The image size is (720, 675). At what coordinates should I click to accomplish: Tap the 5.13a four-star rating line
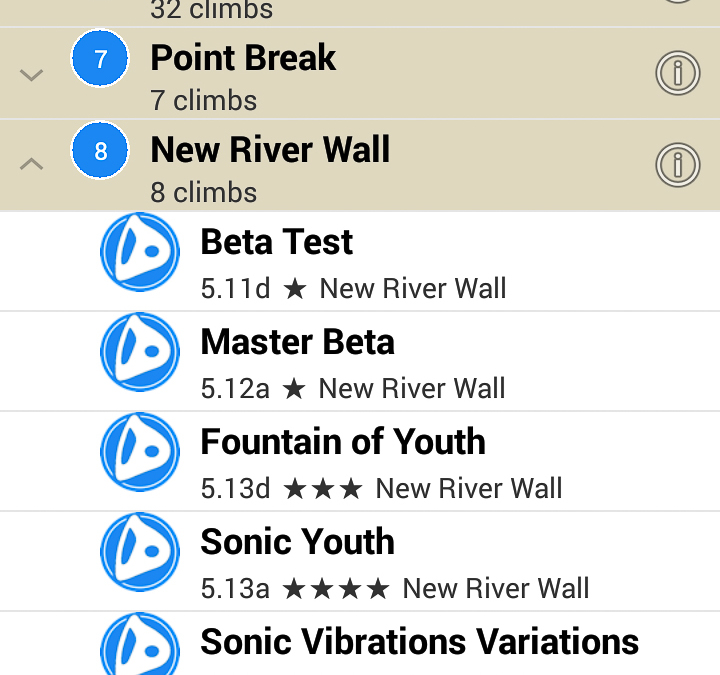(x=395, y=588)
